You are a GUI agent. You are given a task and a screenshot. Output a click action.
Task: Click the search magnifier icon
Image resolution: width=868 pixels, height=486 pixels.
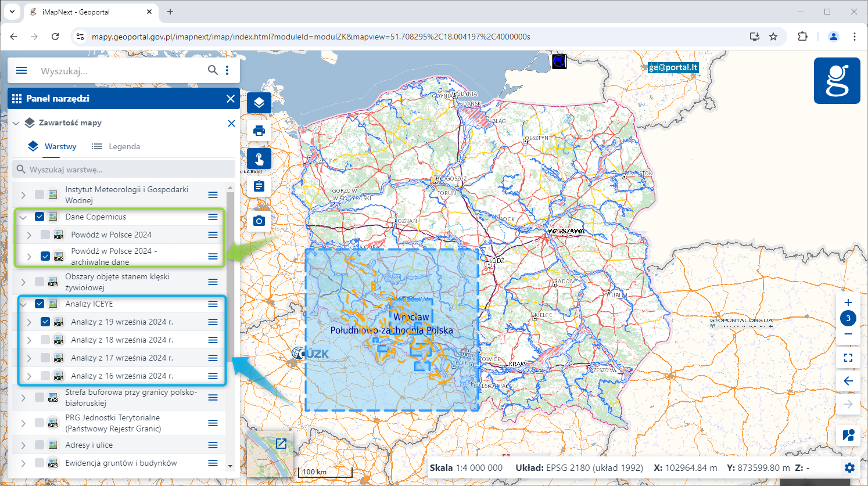(x=213, y=70)
